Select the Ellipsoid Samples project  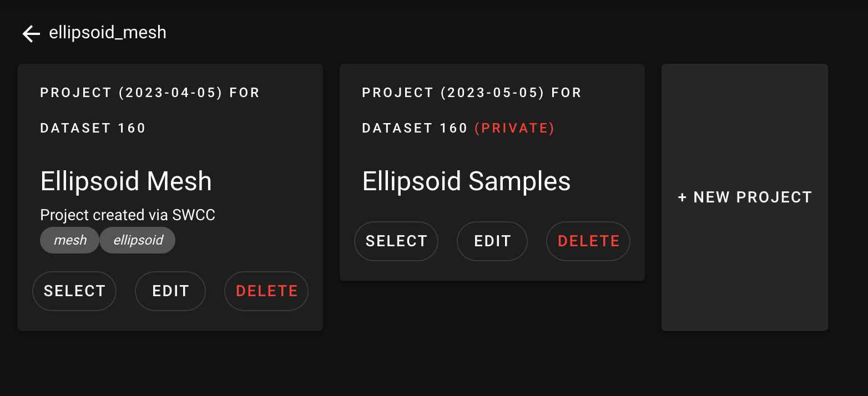[396, 241]
